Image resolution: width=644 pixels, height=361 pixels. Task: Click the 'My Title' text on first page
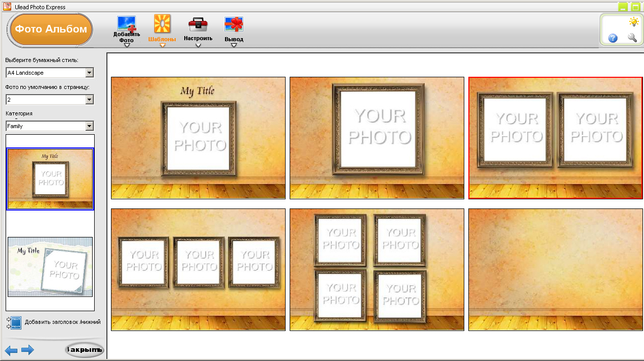[197, 91]
